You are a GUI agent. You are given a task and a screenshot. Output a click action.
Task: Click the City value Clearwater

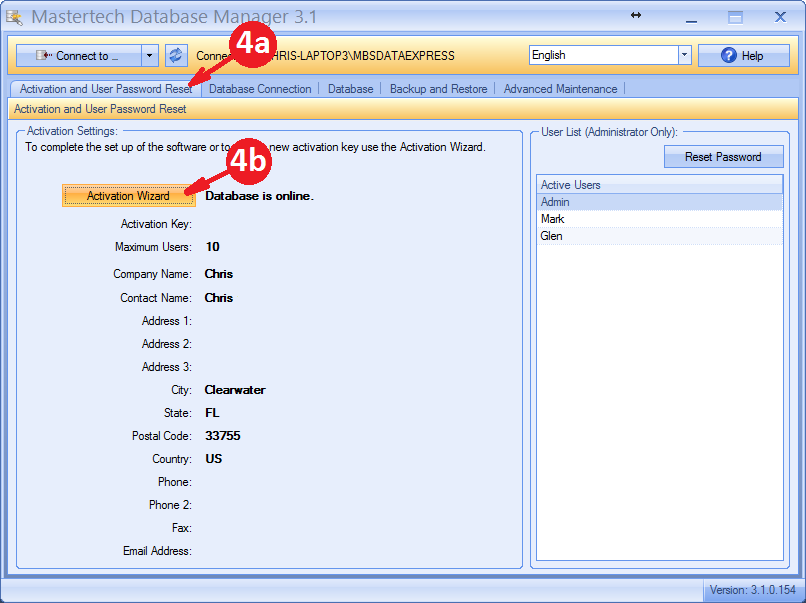pyautogui.click(x=235, y=390)
